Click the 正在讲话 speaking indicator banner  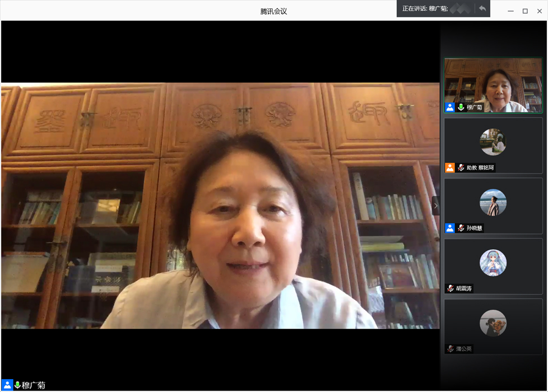tap(425, 8)
